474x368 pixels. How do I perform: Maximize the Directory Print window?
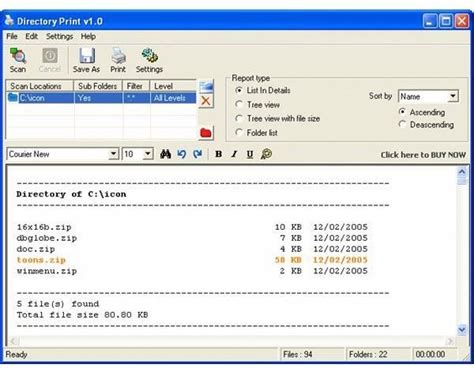446,21
